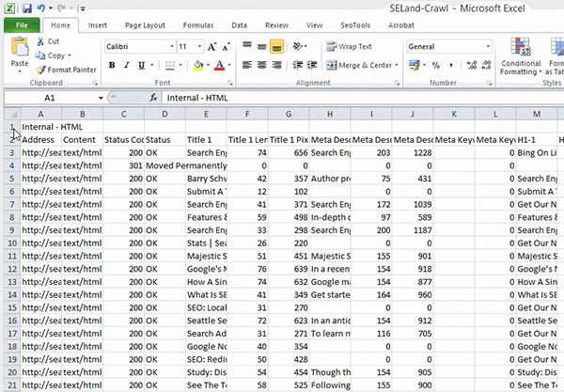This screenshot has width=564, height=392.
Task: Open the Name Box dropdown arrow
Action: click(100, 97)
